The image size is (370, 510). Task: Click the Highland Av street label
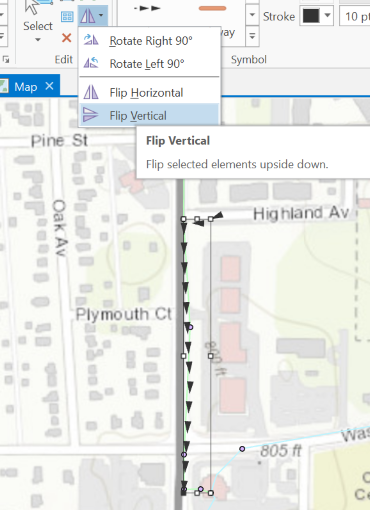point(301,213)
